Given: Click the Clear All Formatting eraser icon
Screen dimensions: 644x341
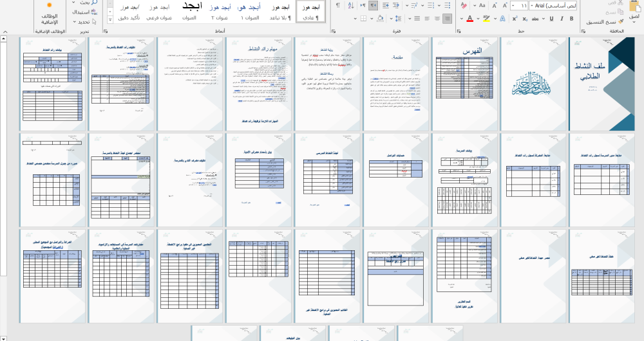Looking at the screenshot, I should coord(464,6).
